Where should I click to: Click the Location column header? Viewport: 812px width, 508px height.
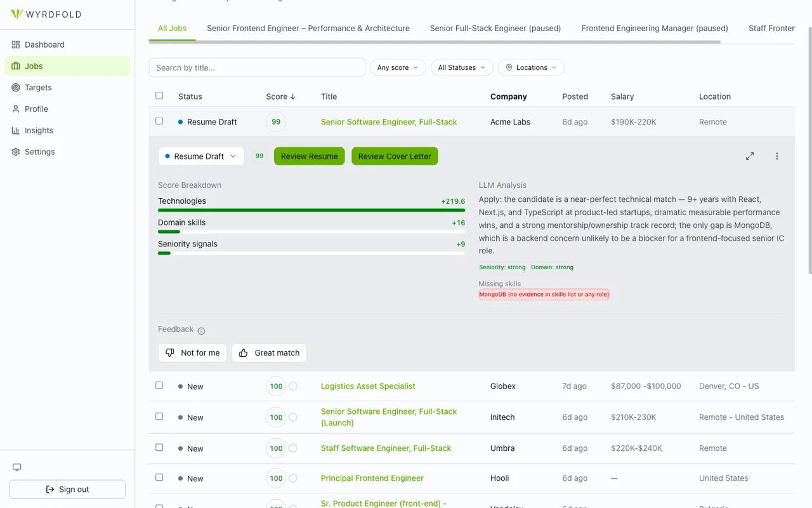[x=715, y=97]
